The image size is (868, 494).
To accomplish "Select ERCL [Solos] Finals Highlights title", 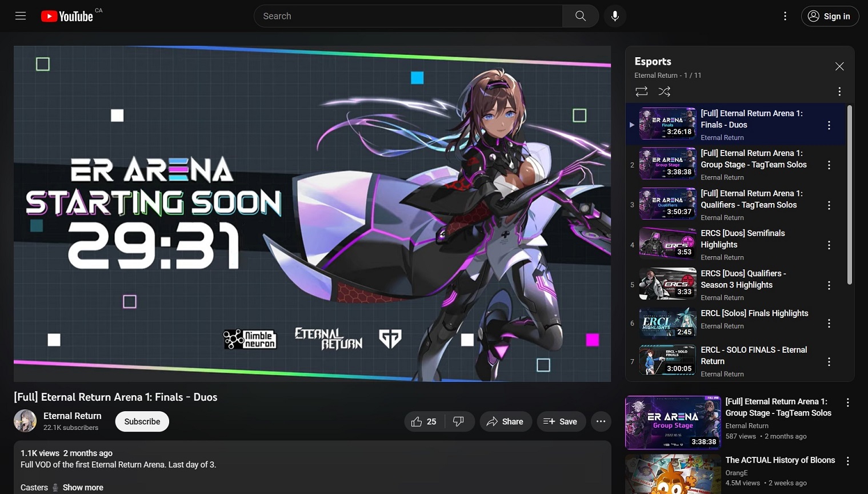I will (754, 313).
